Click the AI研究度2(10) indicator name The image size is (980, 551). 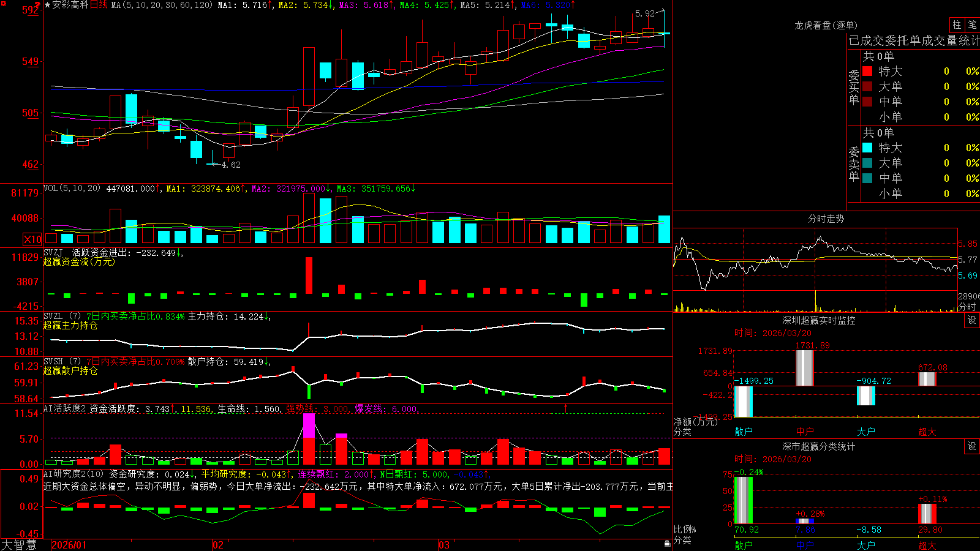(x=74, y=474)
